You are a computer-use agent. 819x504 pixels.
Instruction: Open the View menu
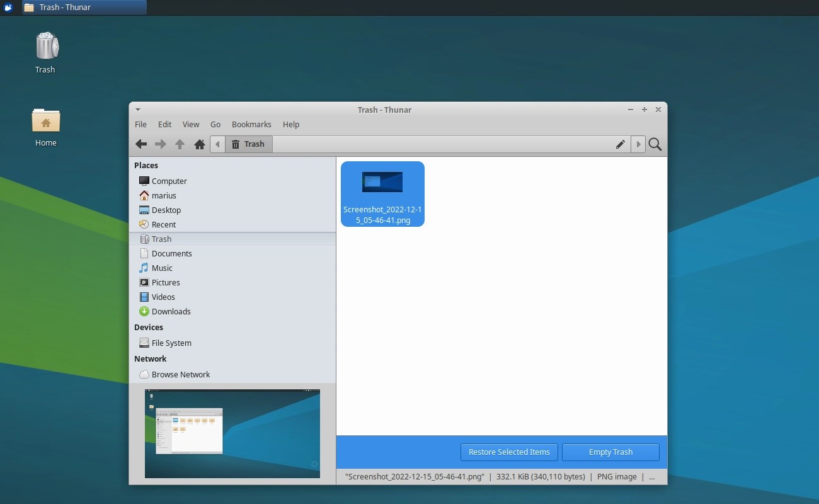pyautogui.click(x=191, y=124)
